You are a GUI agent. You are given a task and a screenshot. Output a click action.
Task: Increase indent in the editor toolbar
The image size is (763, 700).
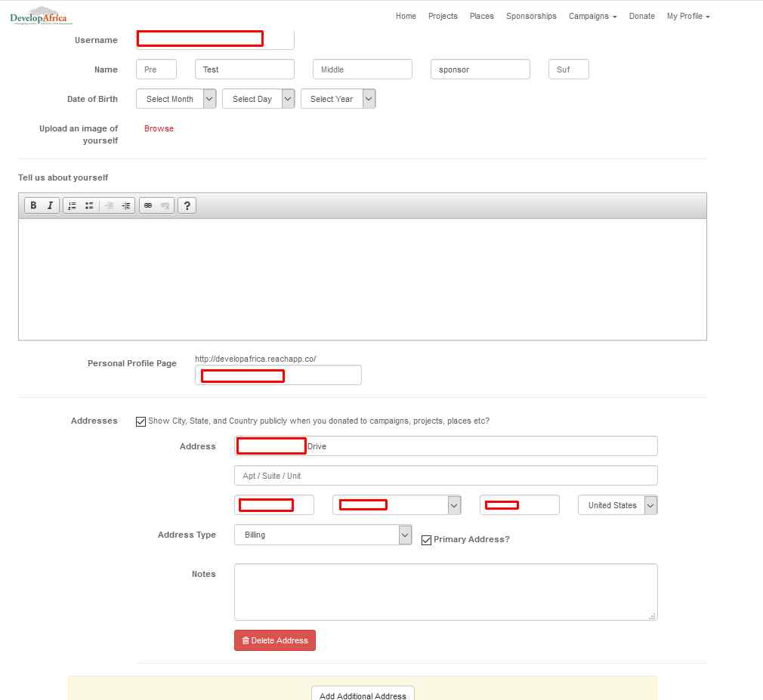pyautogui.click(x=126, y=205)
